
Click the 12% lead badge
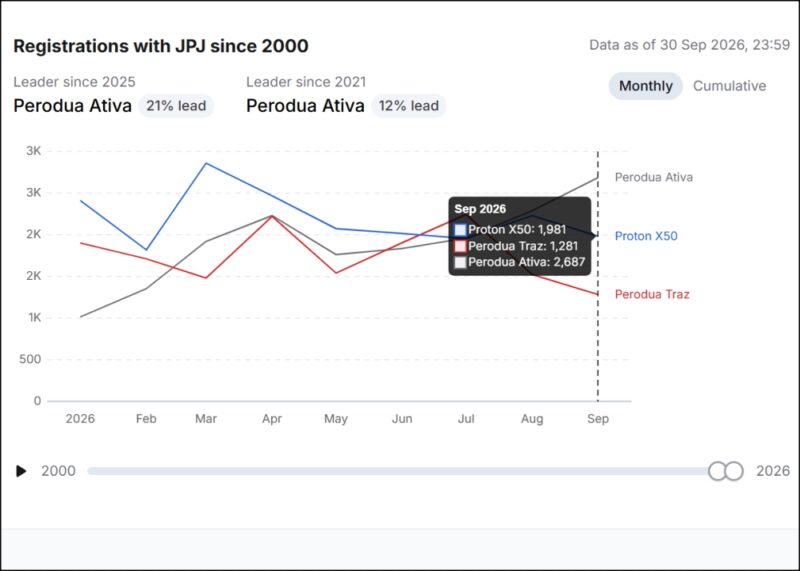409,106
